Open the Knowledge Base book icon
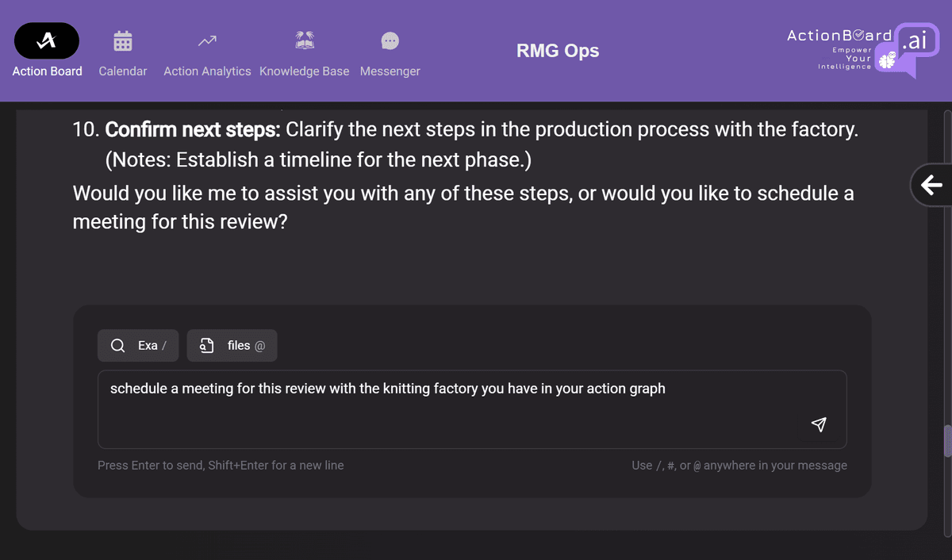Screen dimensions: 952x560 (305, 40)
